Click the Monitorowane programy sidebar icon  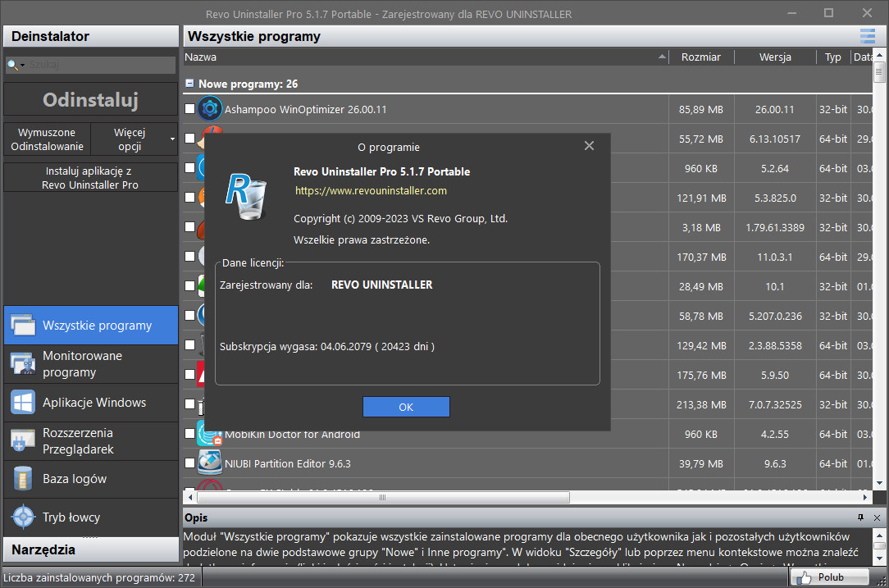[x=23, y=363]
